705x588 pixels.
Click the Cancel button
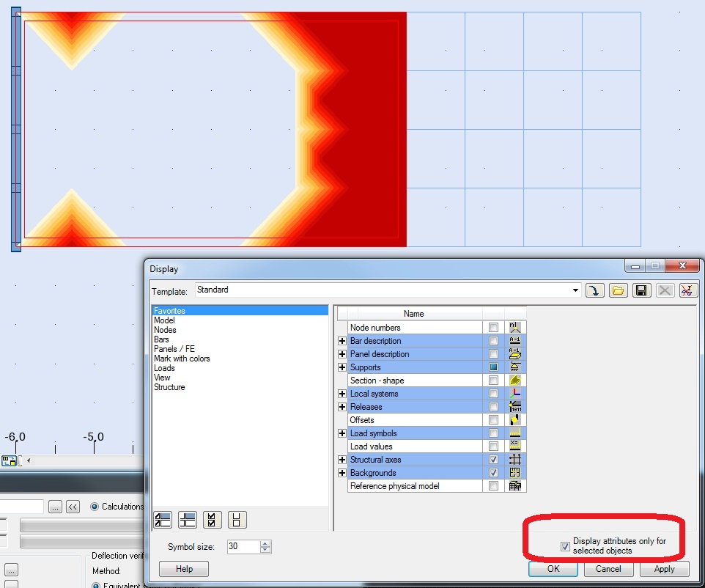608,569
